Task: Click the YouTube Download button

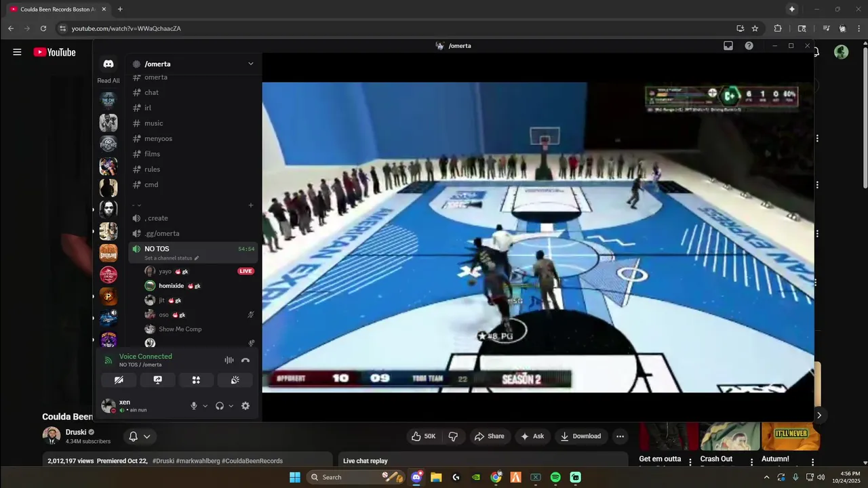Action: [580, 436]
